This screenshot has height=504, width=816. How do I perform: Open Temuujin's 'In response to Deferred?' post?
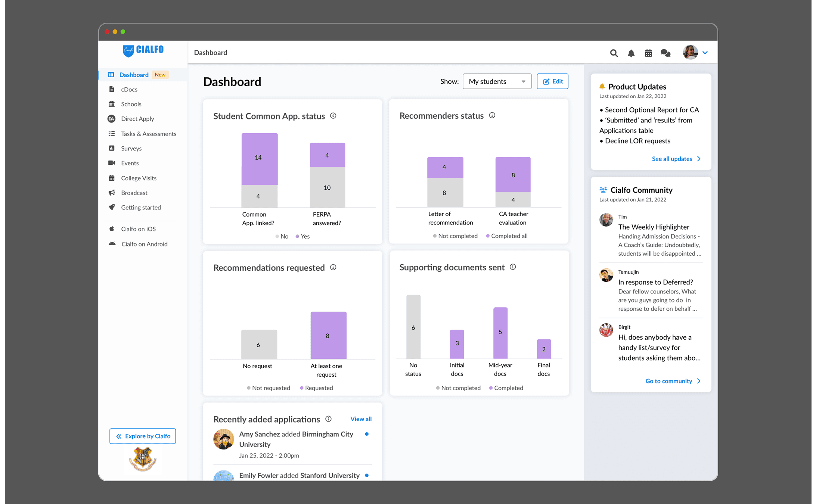656,282
